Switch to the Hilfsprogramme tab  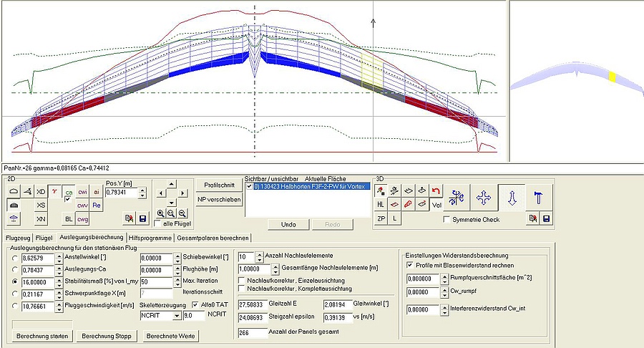[149, 237]
